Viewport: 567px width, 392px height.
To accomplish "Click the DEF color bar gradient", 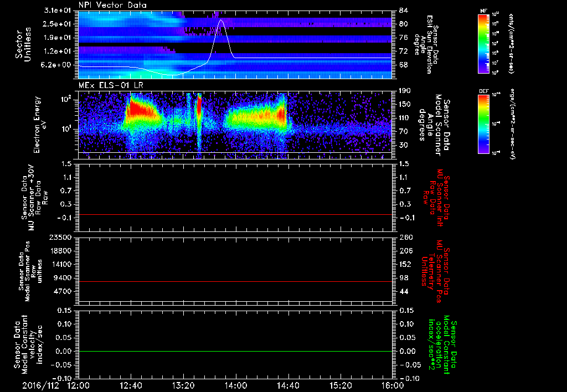I will click(x=483, y=124).
